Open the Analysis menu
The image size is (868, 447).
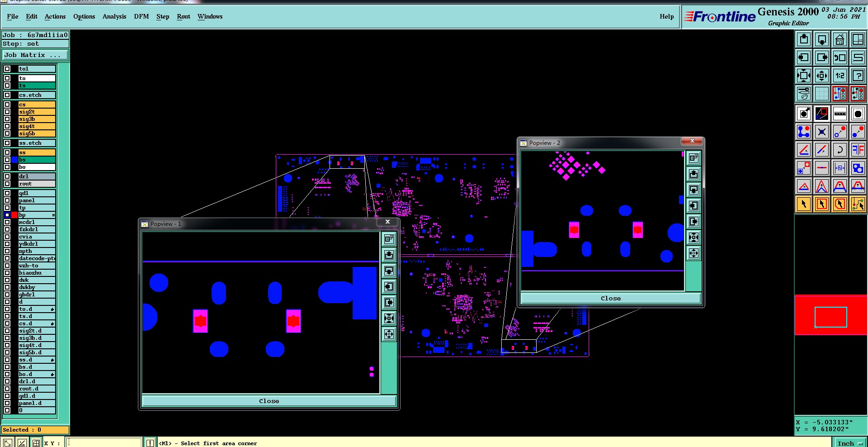point(114,16)
